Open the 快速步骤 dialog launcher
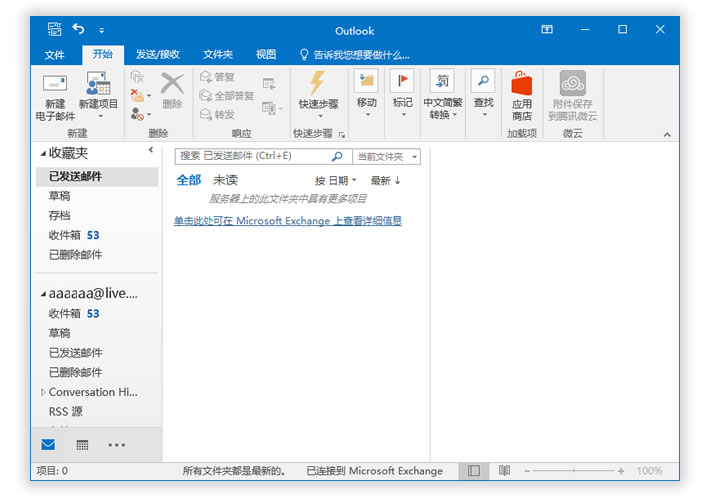 pos(342,134)
